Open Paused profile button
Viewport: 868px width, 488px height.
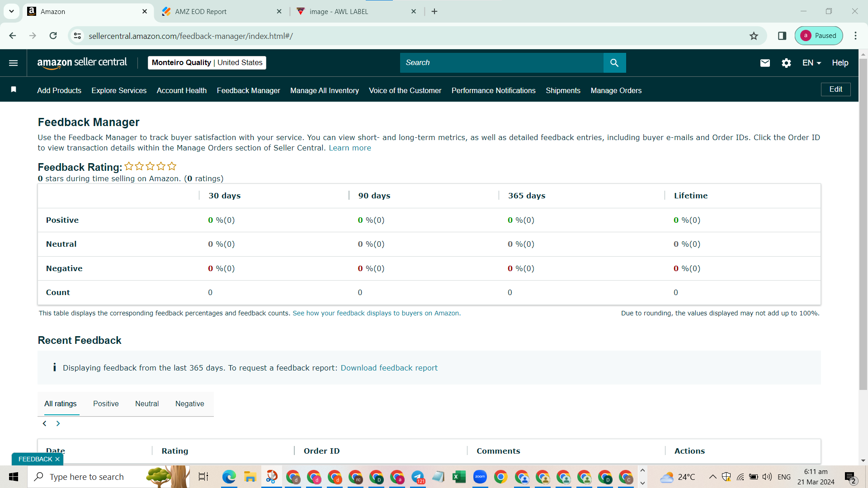coord(819,36)
